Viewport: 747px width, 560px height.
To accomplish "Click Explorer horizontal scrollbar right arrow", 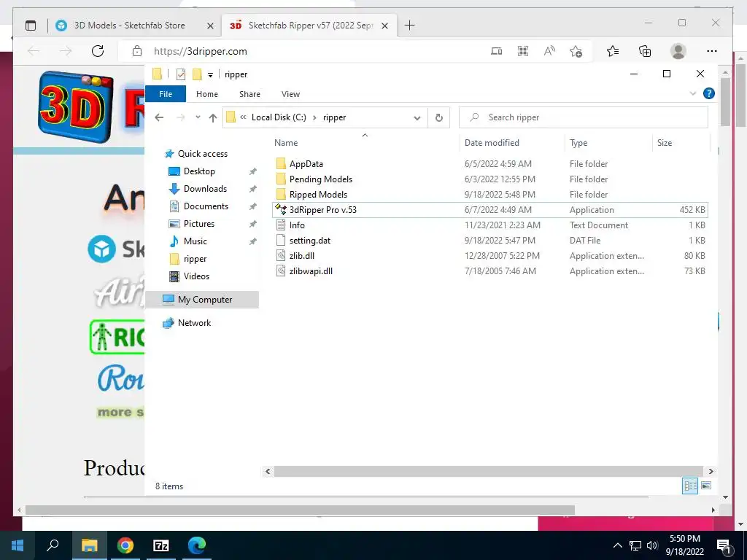I will tap(711, 472).
